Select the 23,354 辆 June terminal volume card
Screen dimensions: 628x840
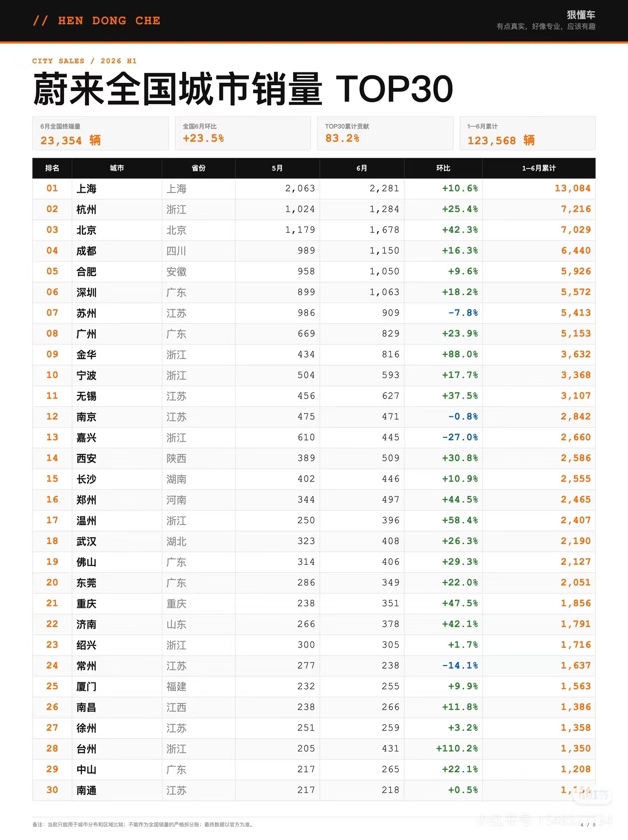click(100, 133)
